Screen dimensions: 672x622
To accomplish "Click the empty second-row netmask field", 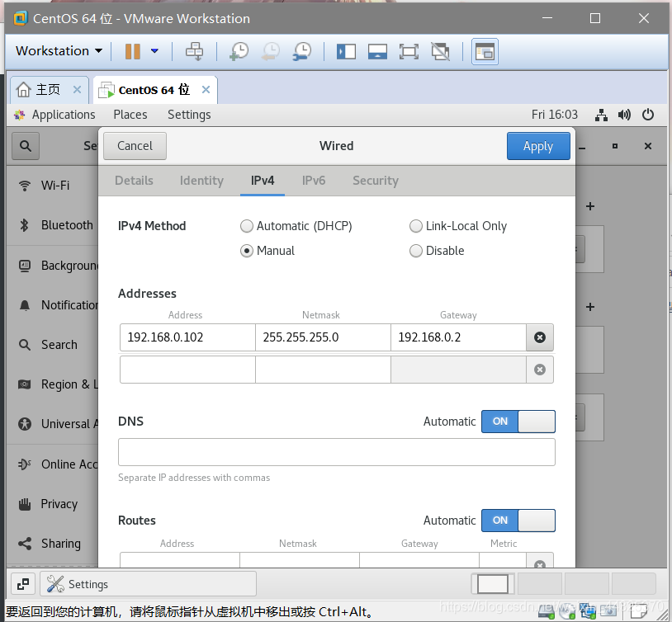I will [x=323, y=370].
